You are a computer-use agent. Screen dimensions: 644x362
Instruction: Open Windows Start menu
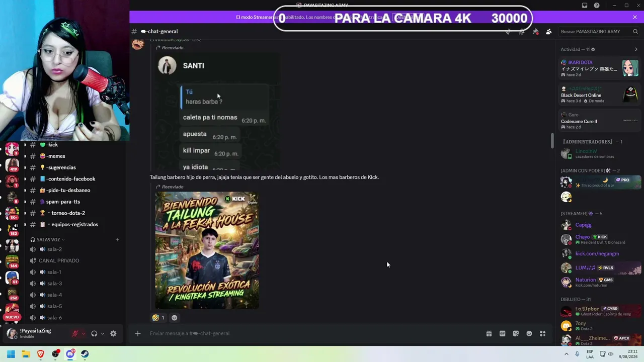(x=11, y=354)
